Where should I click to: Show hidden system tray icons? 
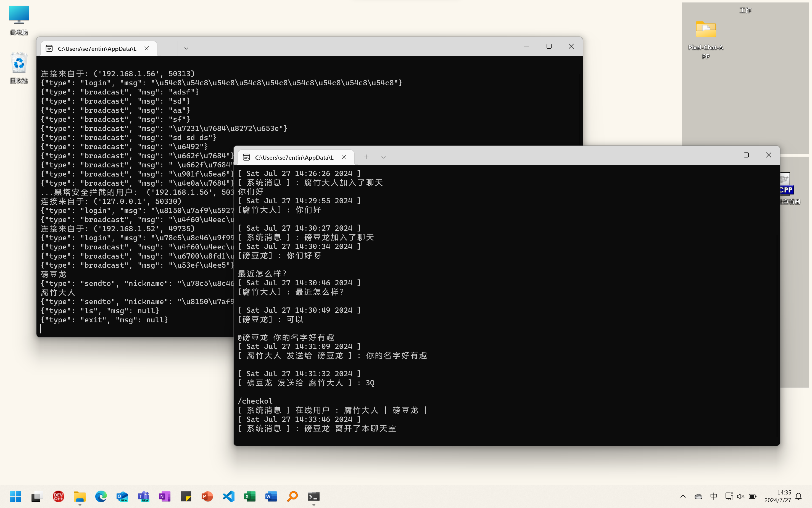click(683, 496)
